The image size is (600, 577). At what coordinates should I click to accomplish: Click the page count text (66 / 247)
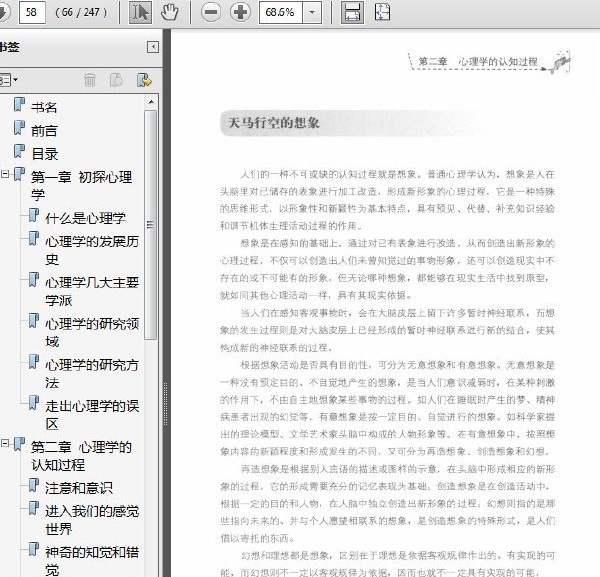pos(81,12)
